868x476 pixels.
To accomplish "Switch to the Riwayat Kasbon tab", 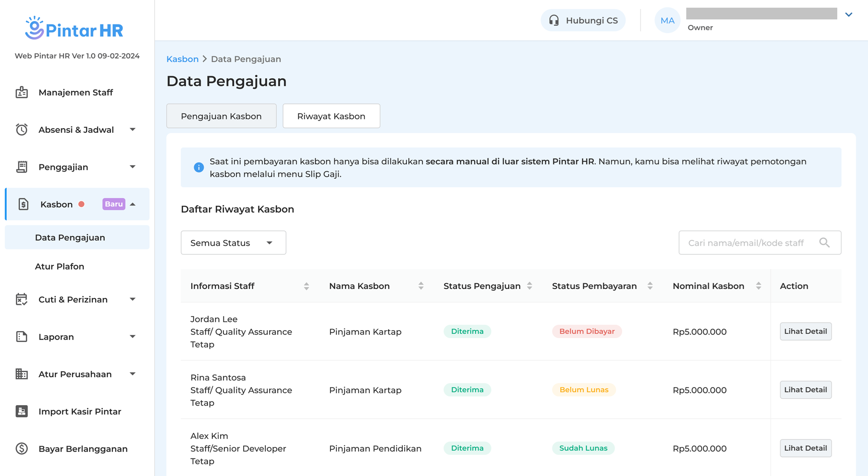I will pos(331,116).
